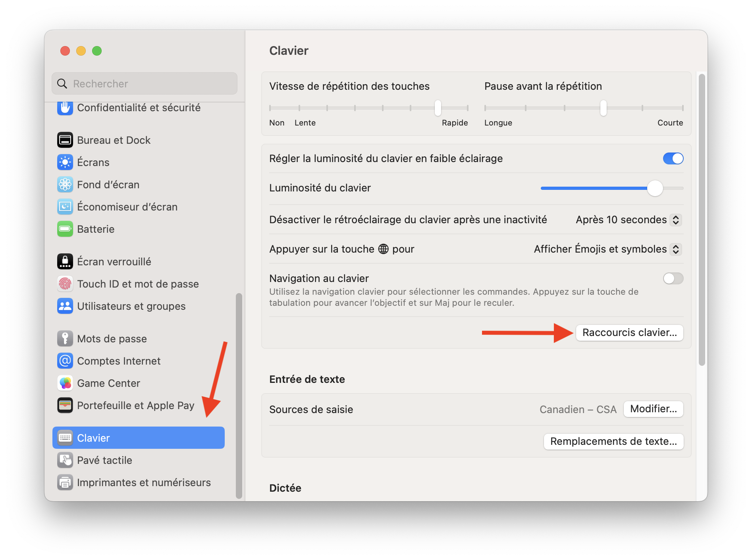Click the Écran verrouillé lock icon
The width and height of the screenshot is (752, 560).
65,262
